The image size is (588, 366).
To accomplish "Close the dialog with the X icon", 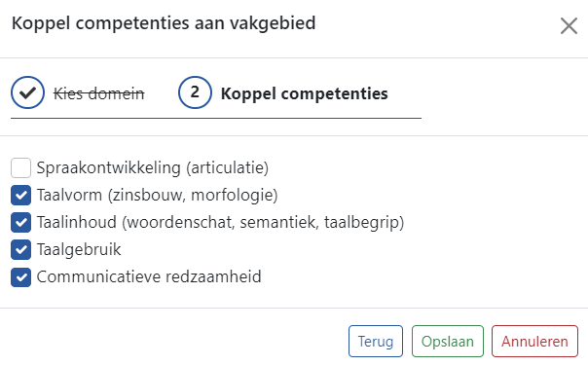I will click(569, 26).
